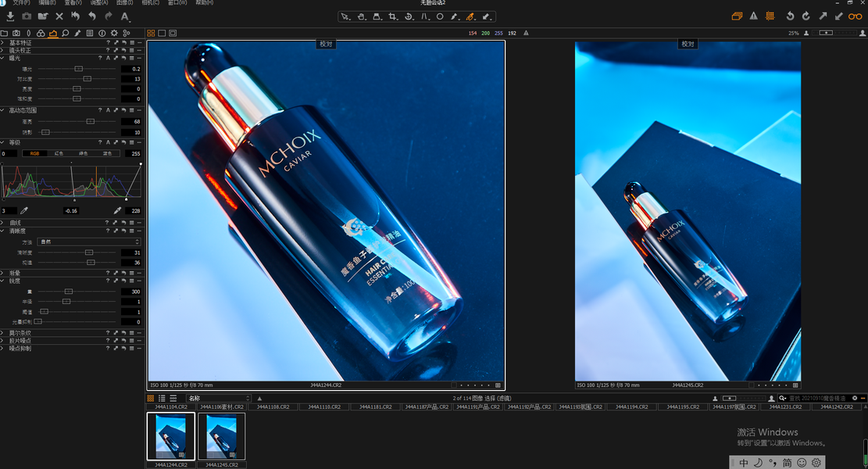Open the 编辑(E) menu

pos(47,3)
